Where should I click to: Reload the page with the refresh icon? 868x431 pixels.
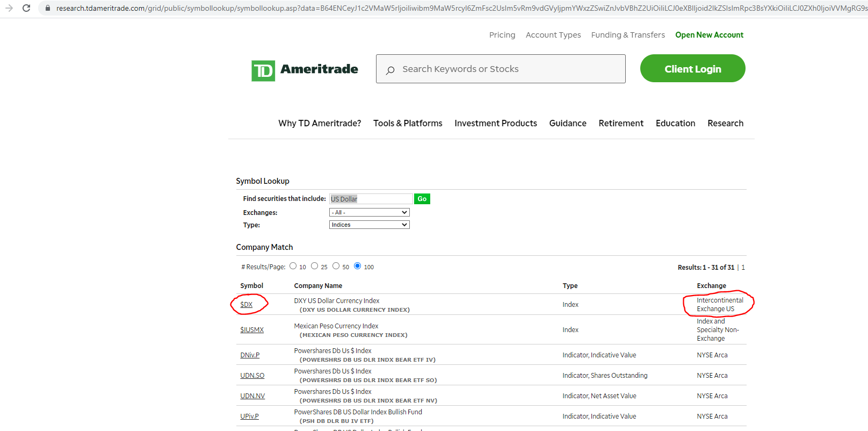coord(26,8)
